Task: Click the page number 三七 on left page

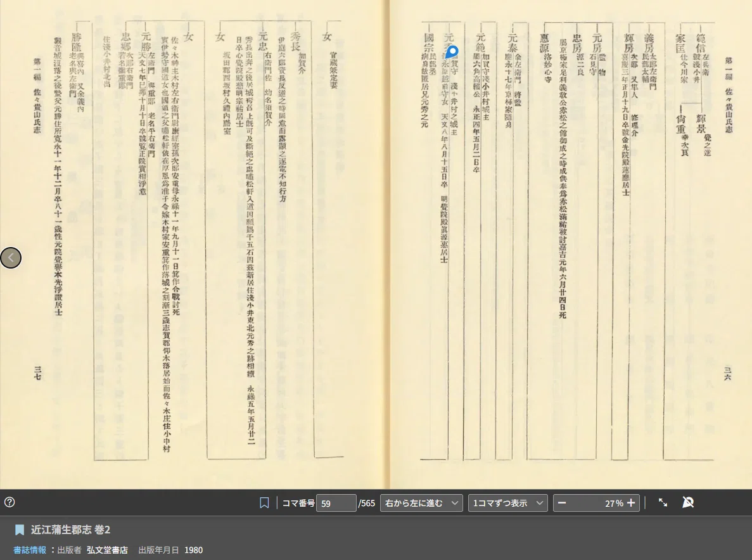Action: 37,372
